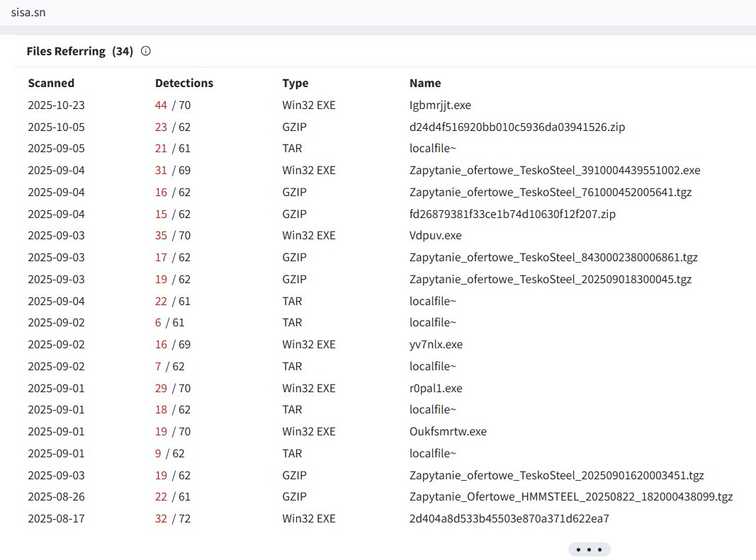Open Zapytanie_ofertowe_TeskoSteel_3910004439551002.exe
Viewport: 756px width, 560px height.
point(555,171)
